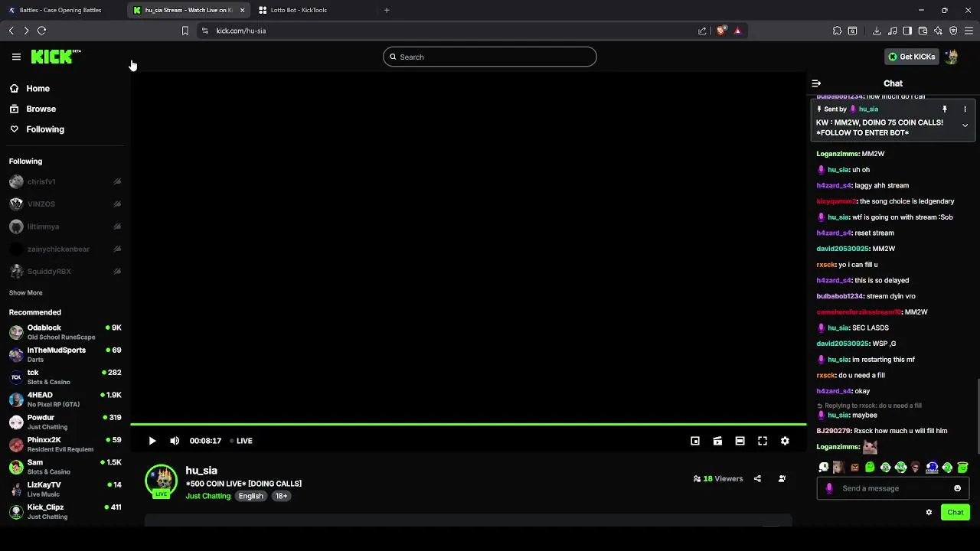Open the Odablock recommended channel

[65, 332]
